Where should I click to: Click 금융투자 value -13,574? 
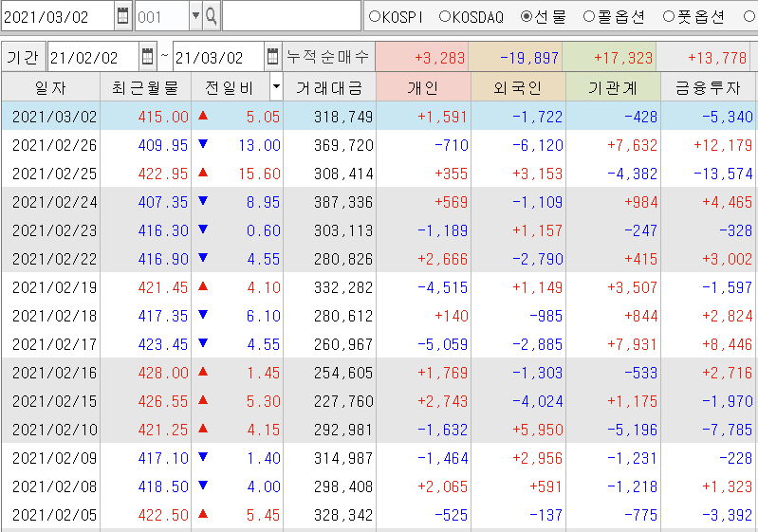(x=723, y=174)
